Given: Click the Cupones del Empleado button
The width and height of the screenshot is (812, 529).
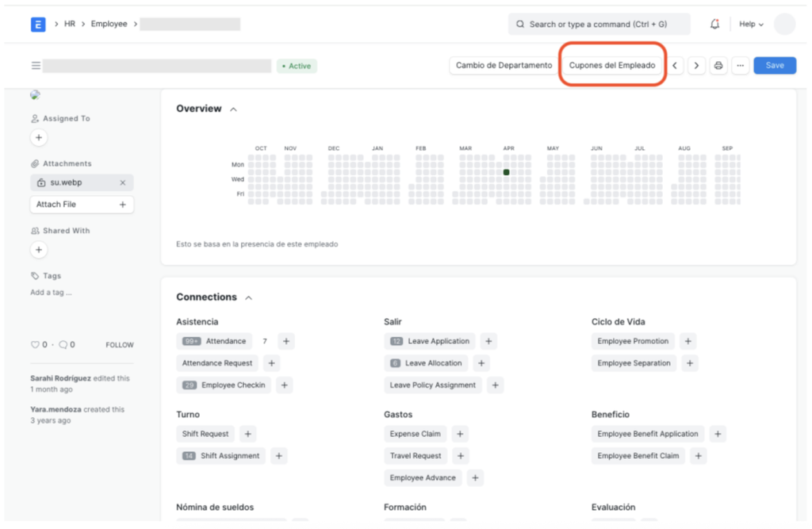Looking at the screenshot, I should pyautogui.click(x=612, y=66).
